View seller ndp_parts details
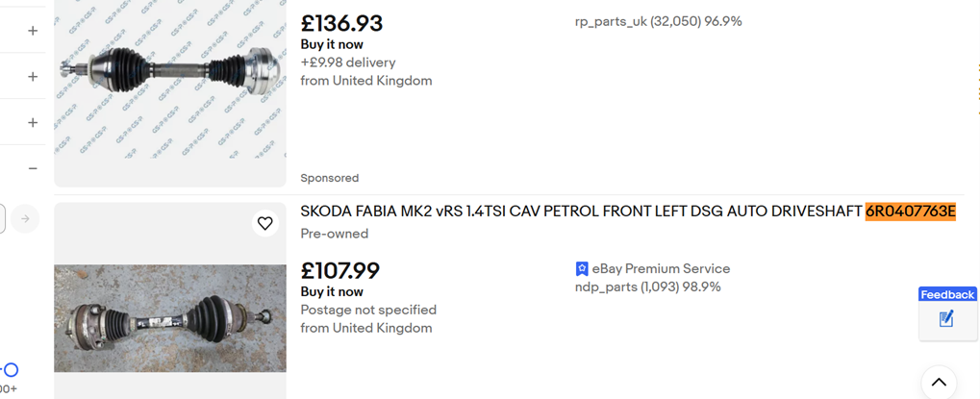980x399 pixels. tap(647, 287)
